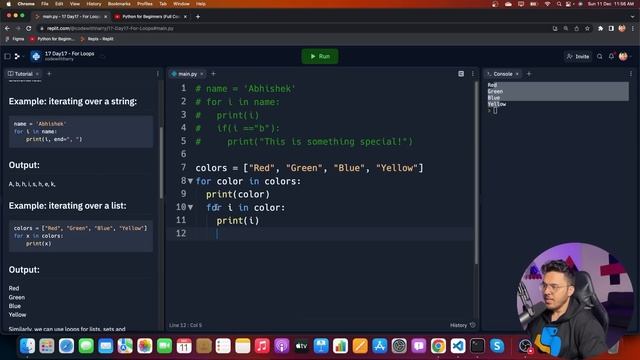640x360 pixels.
Task: Open Music app in the dock
Action: pyautogui.click(x=262, y=346)
